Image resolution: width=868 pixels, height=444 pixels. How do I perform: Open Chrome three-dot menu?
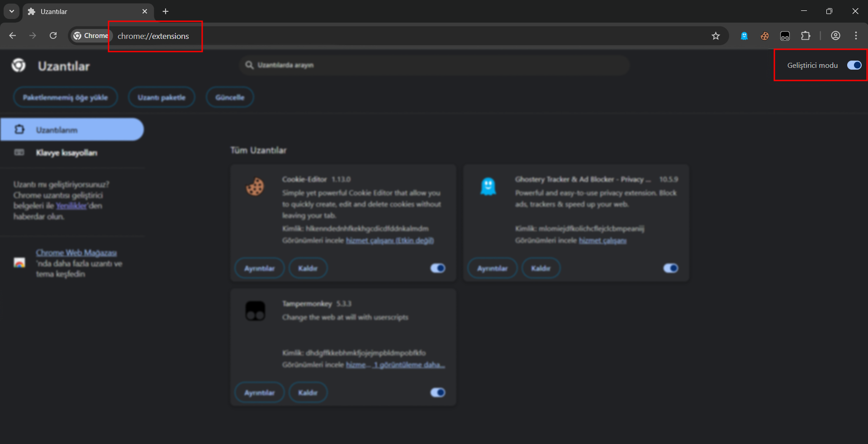[x=856, y=36]
